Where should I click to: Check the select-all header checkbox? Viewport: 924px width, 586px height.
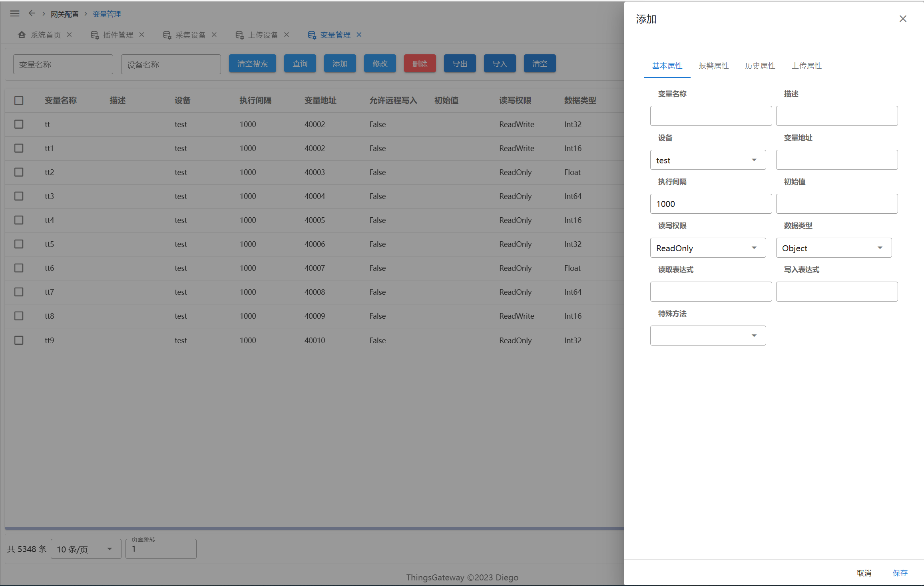pyautogui.click(x=19, y=100)
